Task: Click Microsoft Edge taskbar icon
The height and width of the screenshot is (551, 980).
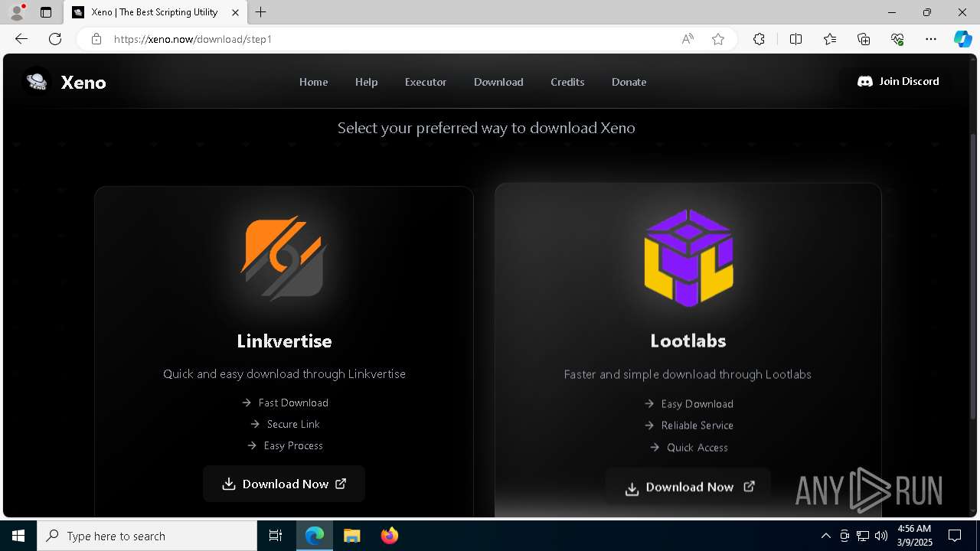Action: [x=315, y=536]
